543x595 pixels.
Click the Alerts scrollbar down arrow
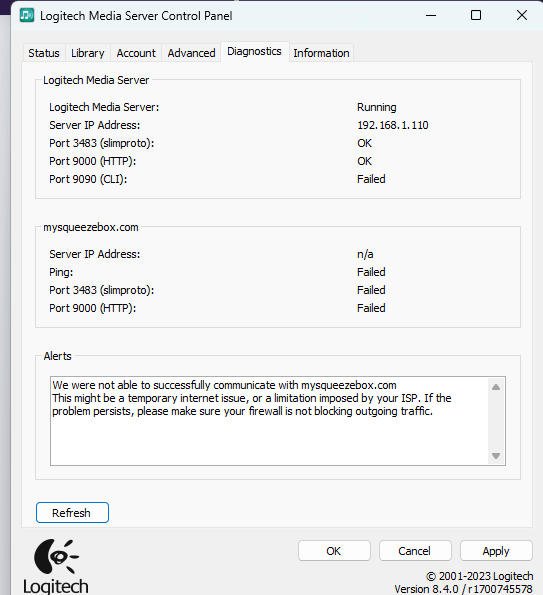[x=496, y=455]
